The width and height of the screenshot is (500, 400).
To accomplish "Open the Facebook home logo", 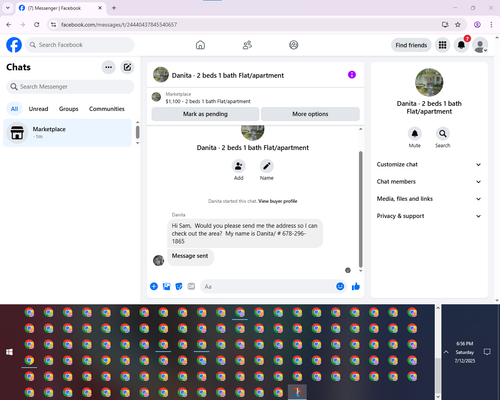I will tap(14, 45).
